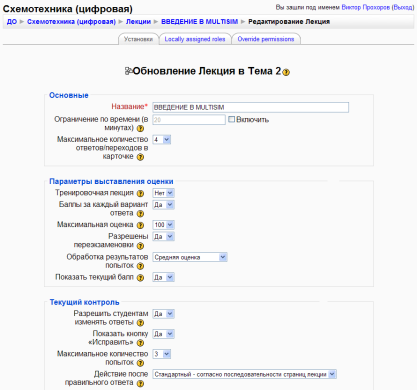Open Тренировочная лекция dropdown showing Нет
This screenshot has width=417, height=390.
[163, 193]
